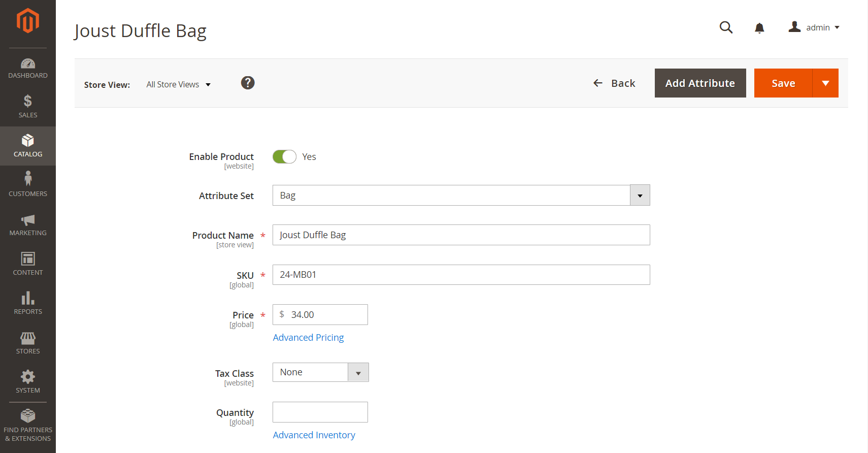Focus the Product Name input field

coord(461,235)
